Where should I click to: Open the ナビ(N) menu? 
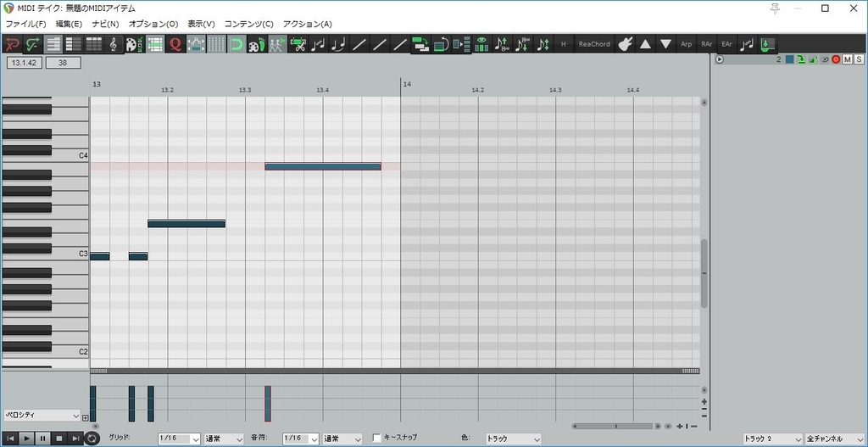pos(105,24)
